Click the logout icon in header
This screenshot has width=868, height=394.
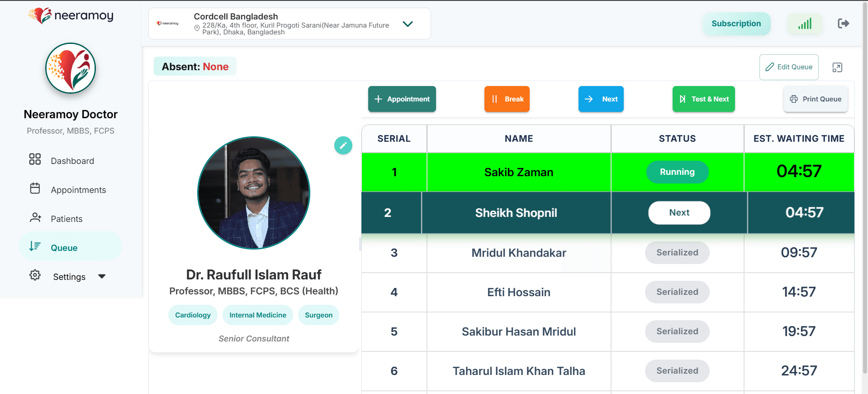pos(843,24)
